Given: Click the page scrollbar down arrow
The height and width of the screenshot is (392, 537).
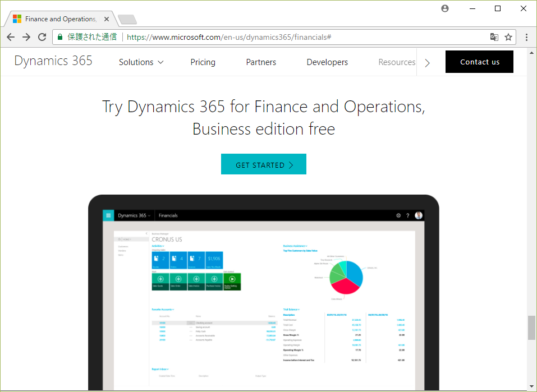Looking at the screenshot, I should [531, 386].
